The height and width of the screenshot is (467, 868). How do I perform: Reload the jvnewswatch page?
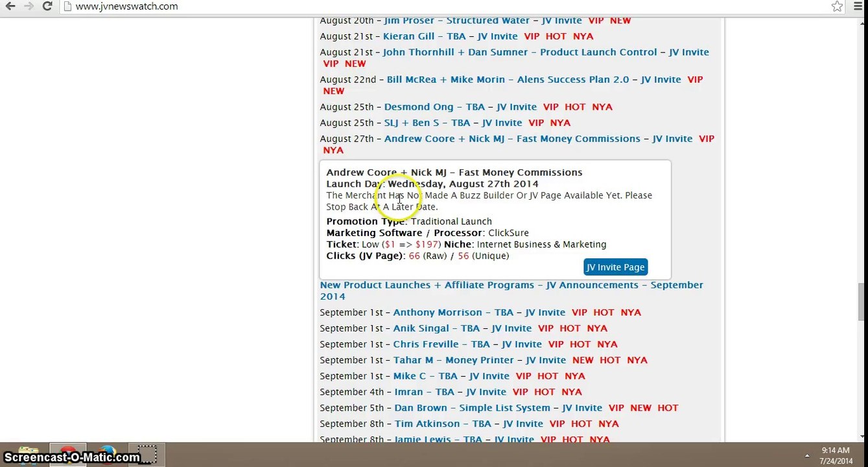pos(47,6)
